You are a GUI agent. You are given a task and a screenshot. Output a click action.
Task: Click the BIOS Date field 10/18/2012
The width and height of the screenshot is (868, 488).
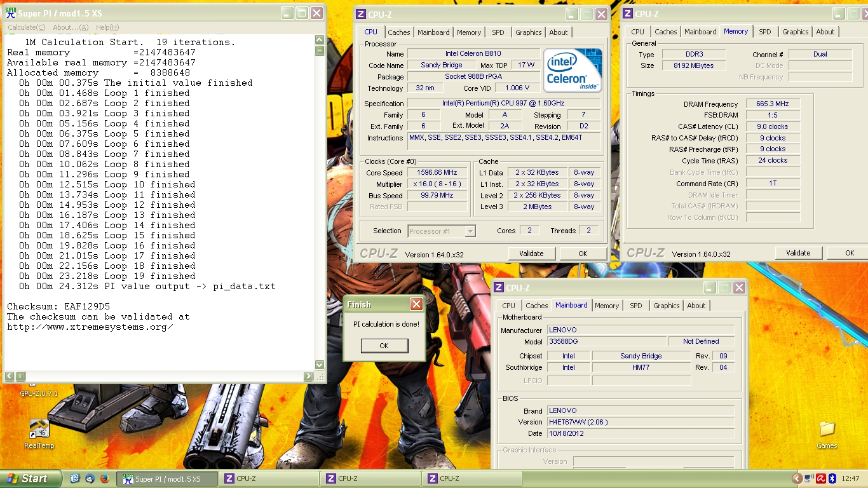click(x=641, y=433)
